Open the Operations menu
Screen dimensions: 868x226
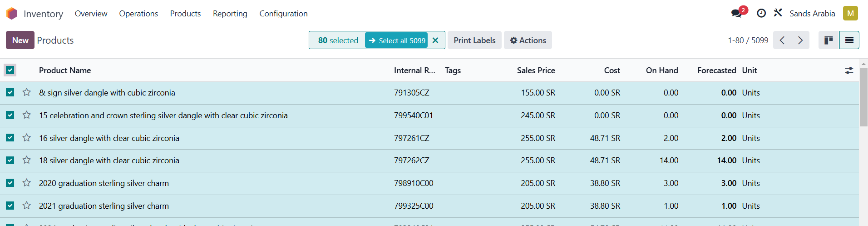[x=138, y=14]
